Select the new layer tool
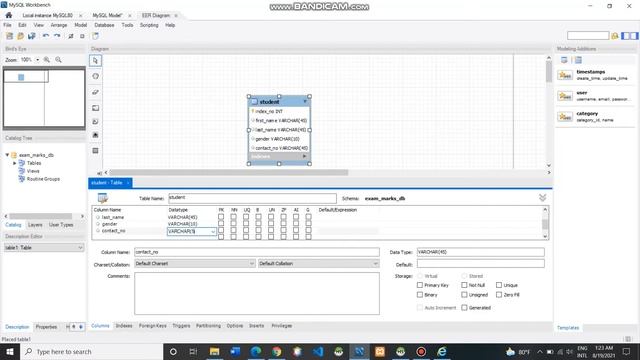 (96, 108)
